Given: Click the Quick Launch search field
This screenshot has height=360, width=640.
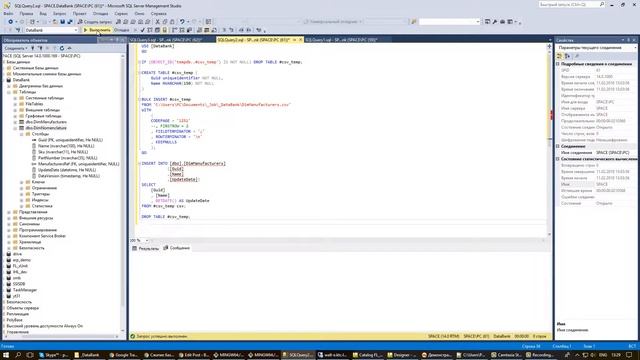Looking at the screenshot, I should (571, 4).
